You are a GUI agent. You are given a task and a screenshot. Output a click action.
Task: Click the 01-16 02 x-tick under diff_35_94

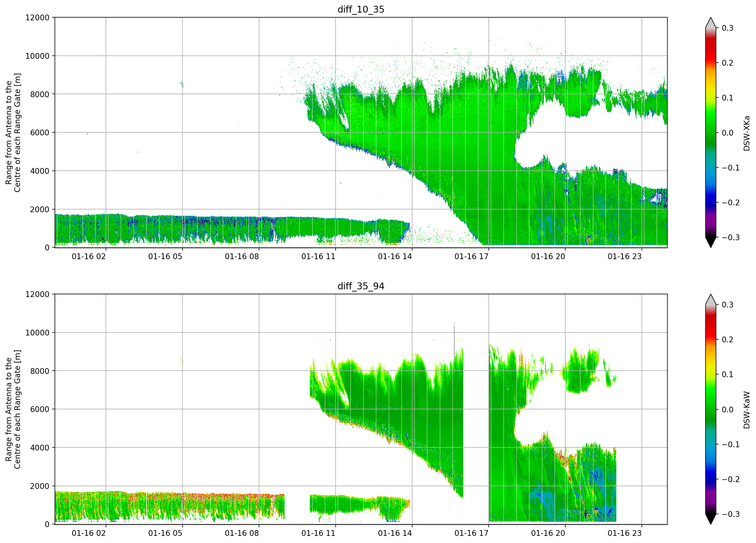[x=89, y=533]
